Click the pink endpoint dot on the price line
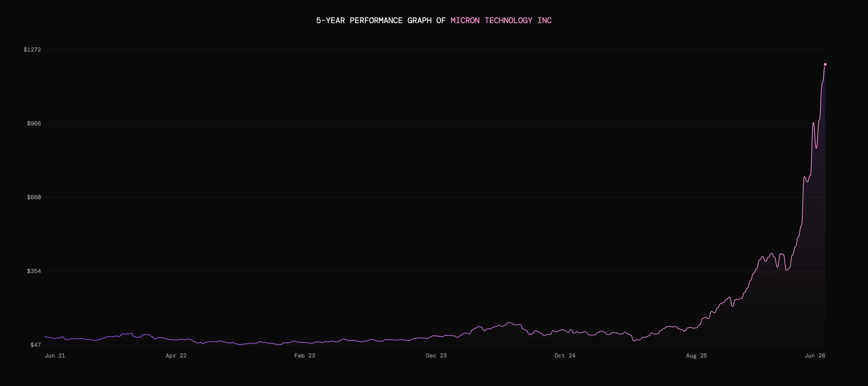Viewport: 868px width, 386px height. [825, 64]
